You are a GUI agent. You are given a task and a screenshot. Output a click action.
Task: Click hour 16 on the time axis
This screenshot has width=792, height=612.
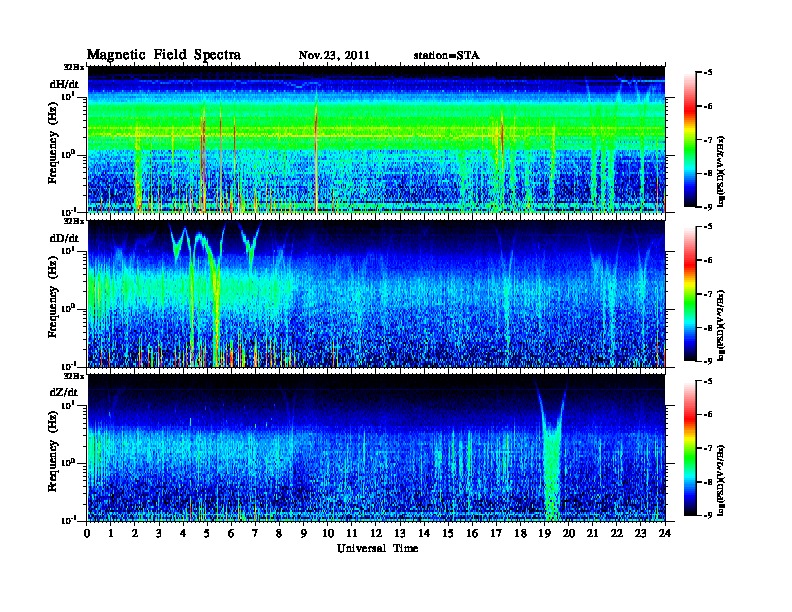click(472, 534)
